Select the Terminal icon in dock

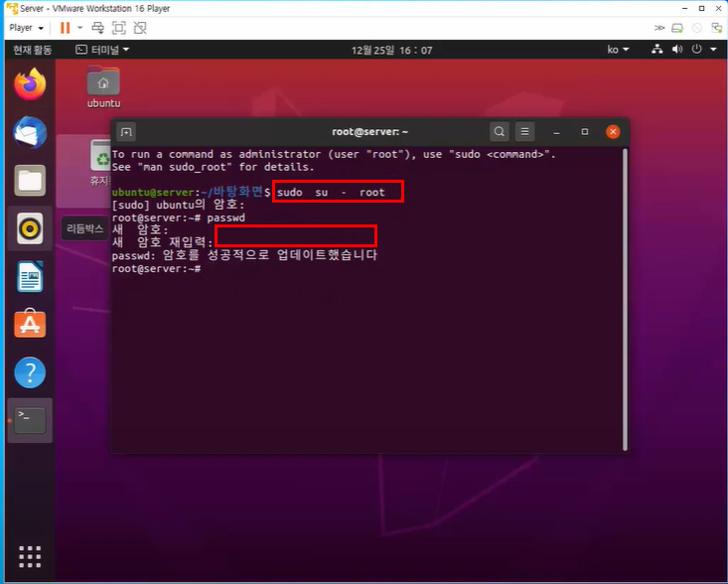[x=30, y=420]
